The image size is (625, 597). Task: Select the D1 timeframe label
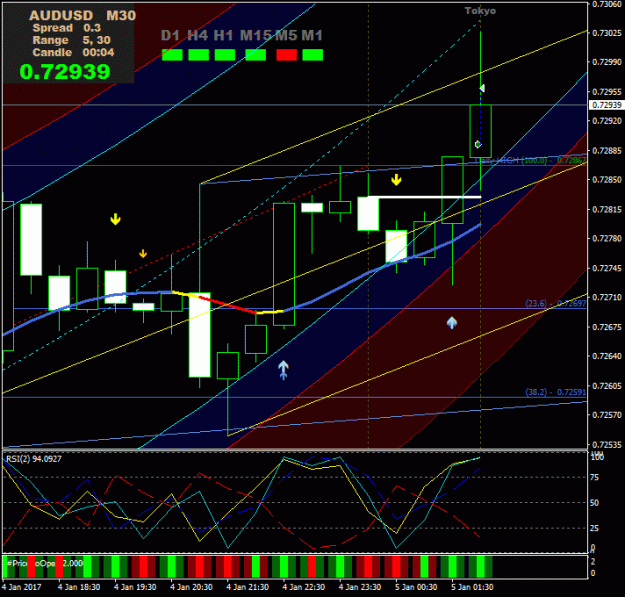170,36
